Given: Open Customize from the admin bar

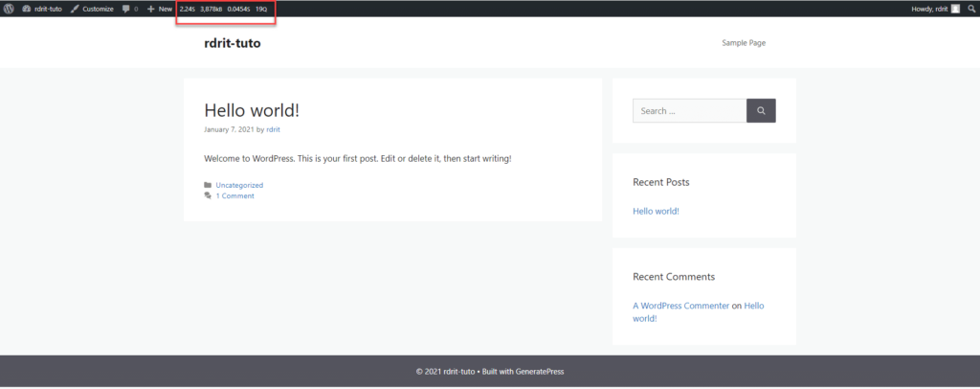Looking at the screenshot, I should pyautogui.click(x=92, y=9).
